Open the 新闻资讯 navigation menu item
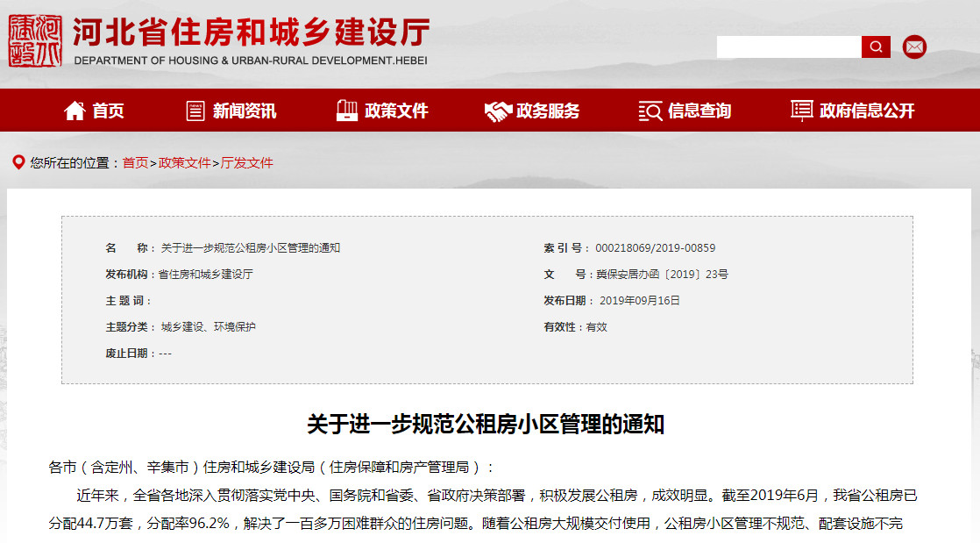Viewport: 980px width, 543px height. pos(245,111)
